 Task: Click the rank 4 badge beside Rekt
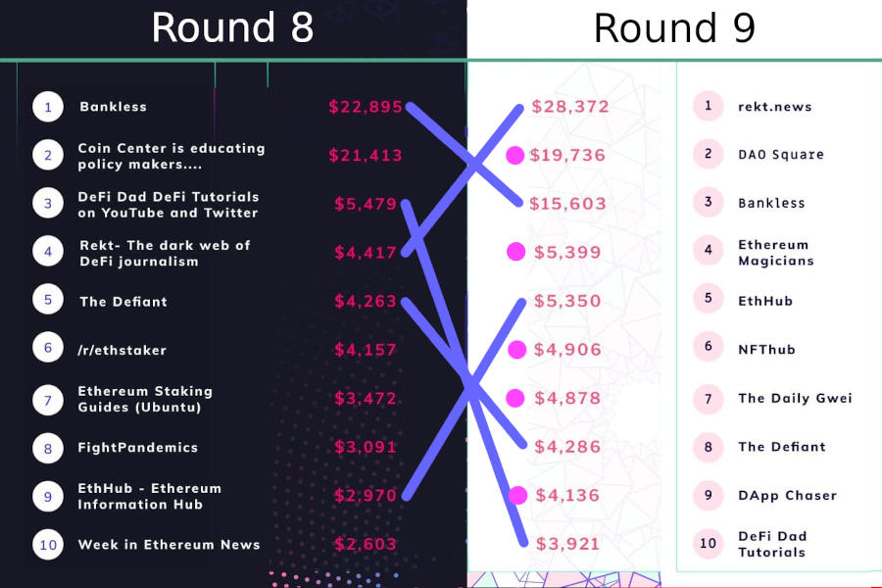(47, 252)
